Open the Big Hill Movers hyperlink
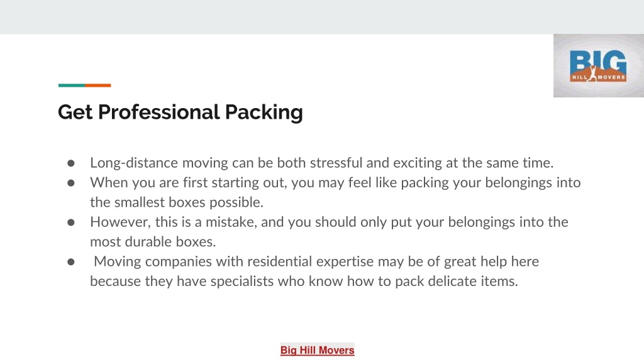The image size is (644, 362). point(317,350)
